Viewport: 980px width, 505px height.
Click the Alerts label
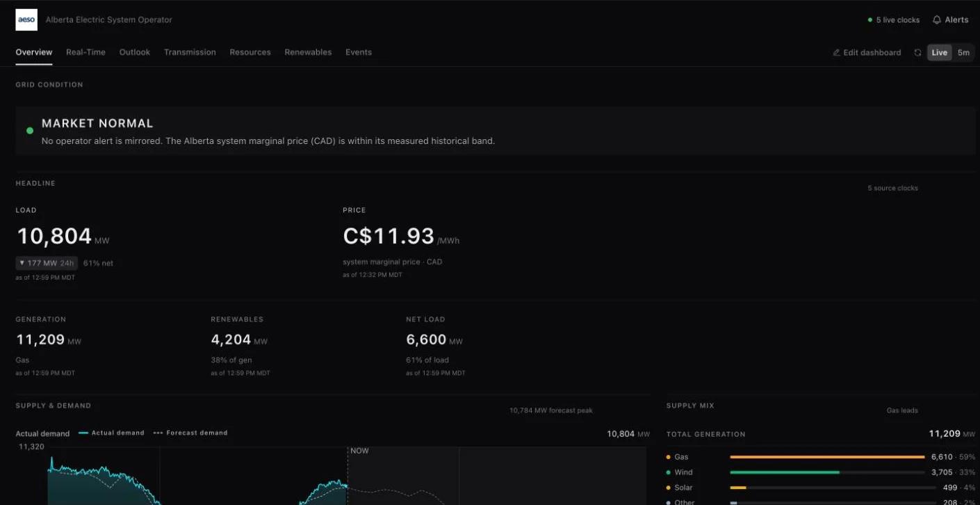click(x=956, y=19)
